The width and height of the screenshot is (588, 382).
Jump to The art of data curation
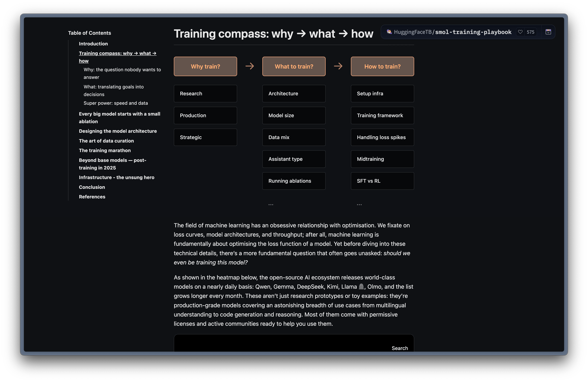(106, 141)
